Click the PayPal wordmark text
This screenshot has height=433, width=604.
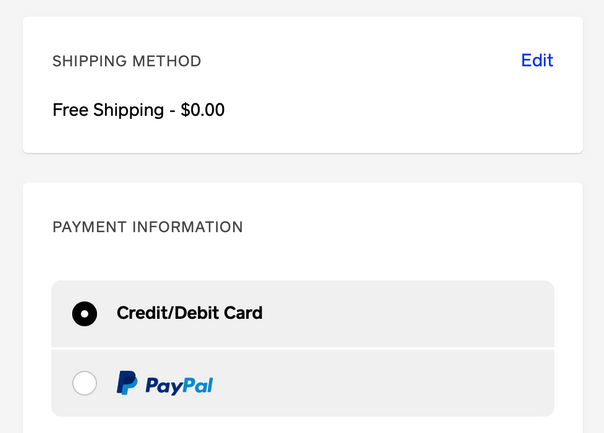tap(179, 386)
